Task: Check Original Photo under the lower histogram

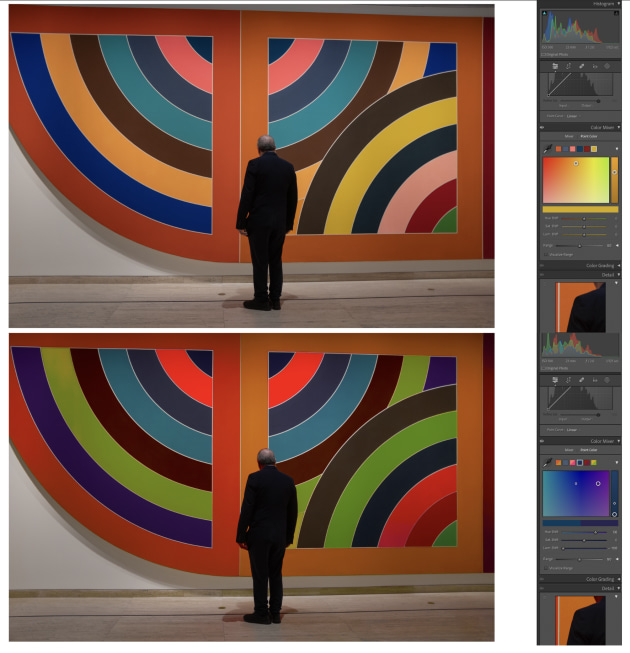Action: click(543, 368)
